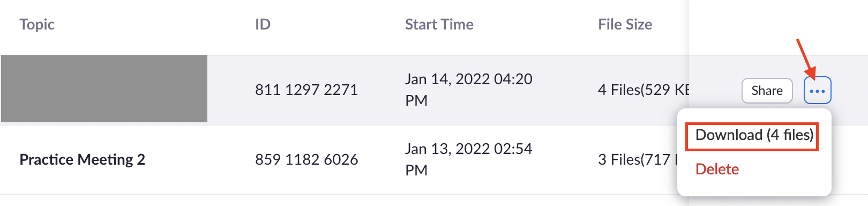Select meeting ID 811 1297 2271

[306, 90]
